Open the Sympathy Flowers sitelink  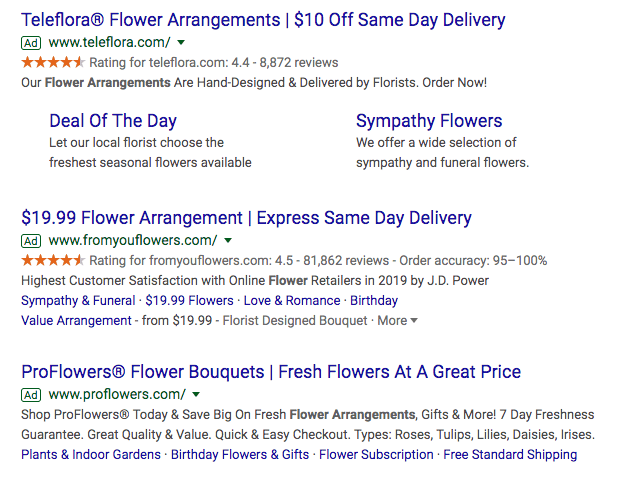click(x=429, y=121)
